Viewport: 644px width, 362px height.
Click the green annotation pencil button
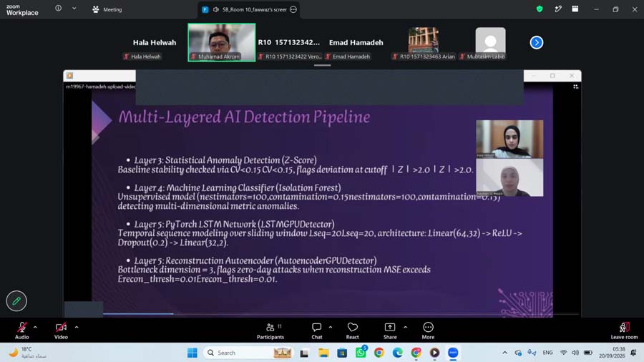pyautogui.click(x=16, y=301)
